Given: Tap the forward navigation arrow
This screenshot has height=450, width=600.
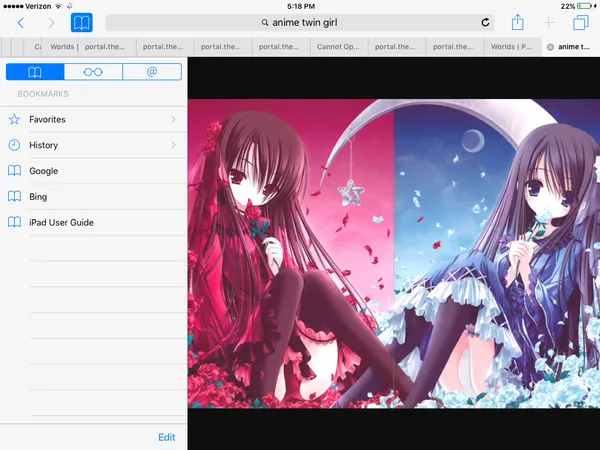Looking at the screenshot, I should (x=51, y=23).
